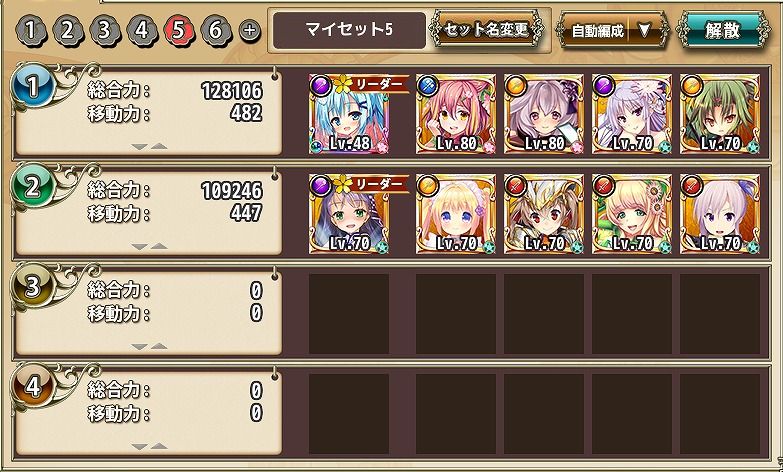The height and width of the screenshot is (472, 783).
Task: Move party 2 up with the up arrow
Action: coord(159,246)
